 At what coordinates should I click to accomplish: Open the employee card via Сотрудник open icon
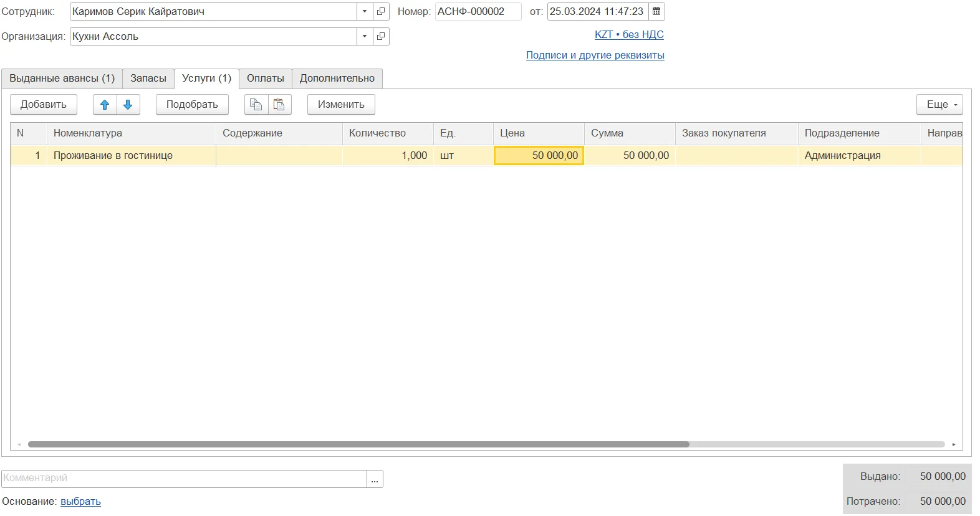click(381, 11)
